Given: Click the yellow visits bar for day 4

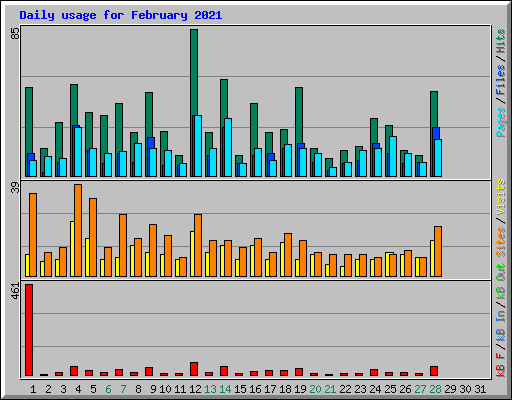Looking at the screenshot, I should click(72, 249).
